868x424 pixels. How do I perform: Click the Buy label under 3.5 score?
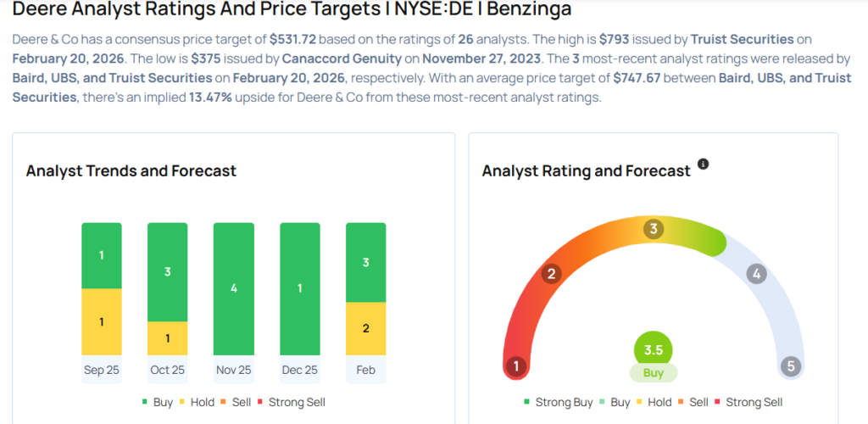click(654, 372)
